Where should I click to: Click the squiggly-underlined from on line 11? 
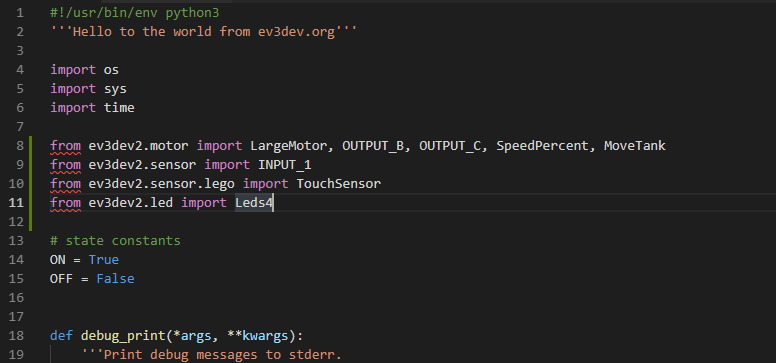pyautogui.click(x=65, y=203)
